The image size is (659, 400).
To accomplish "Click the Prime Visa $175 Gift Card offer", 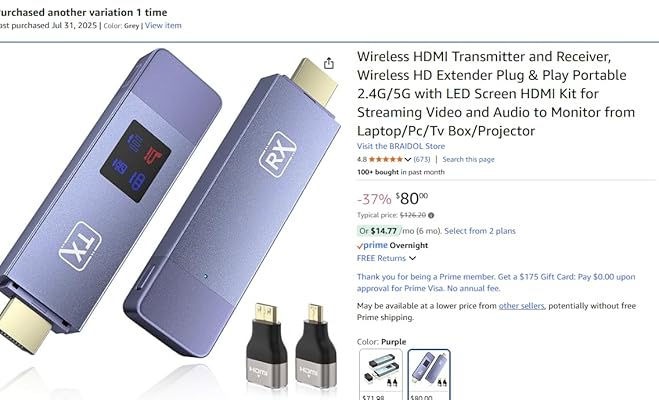I will click(x=496, y=282).
